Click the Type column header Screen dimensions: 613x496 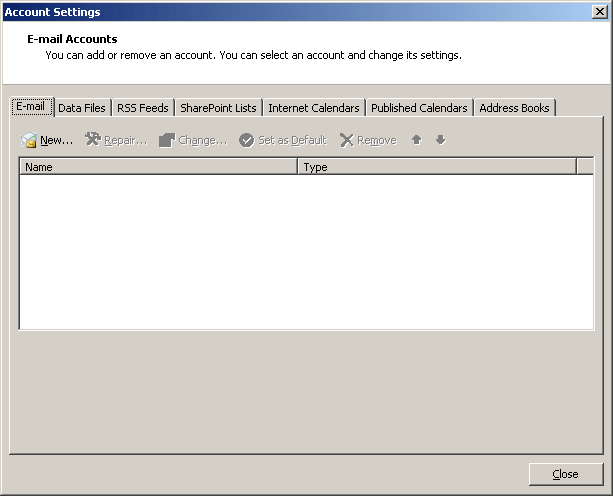point(437,167)
